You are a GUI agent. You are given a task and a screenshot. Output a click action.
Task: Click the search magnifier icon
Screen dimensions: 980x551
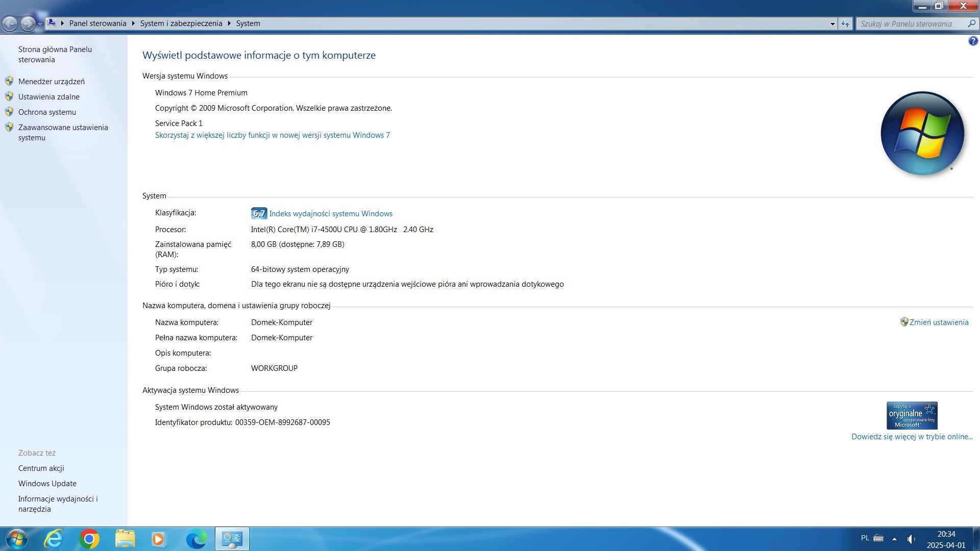point(972,23)
